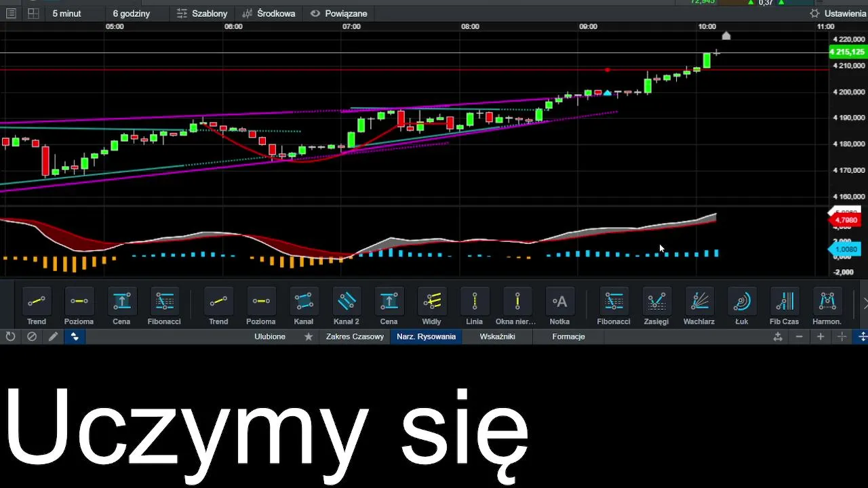Select the Widły pitchfork tool
Image resolution: width=868 pixels, height=488 pixels.
tap(432, 307)
